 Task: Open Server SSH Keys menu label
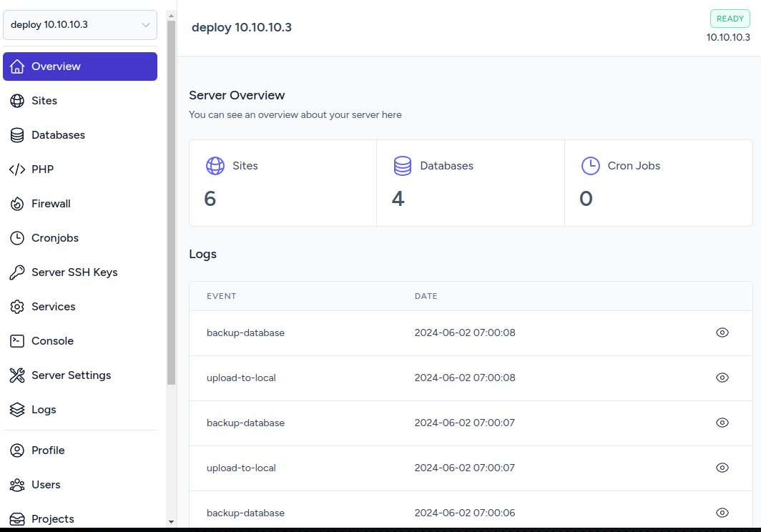click(74, 272)
